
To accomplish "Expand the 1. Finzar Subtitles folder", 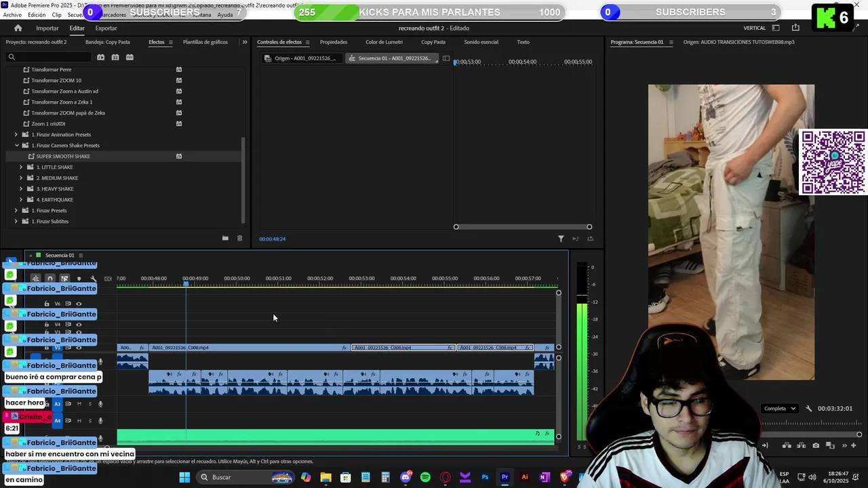I will [16, 221].
